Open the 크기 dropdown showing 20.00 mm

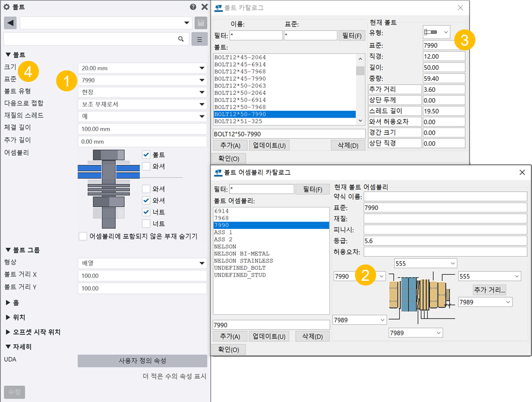[x=142, y=68]
